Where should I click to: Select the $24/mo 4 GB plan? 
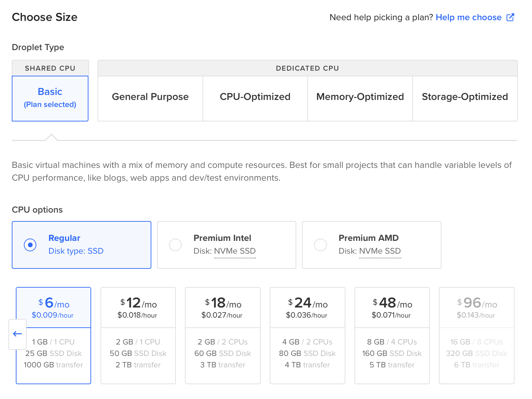(x=307, y=335)
